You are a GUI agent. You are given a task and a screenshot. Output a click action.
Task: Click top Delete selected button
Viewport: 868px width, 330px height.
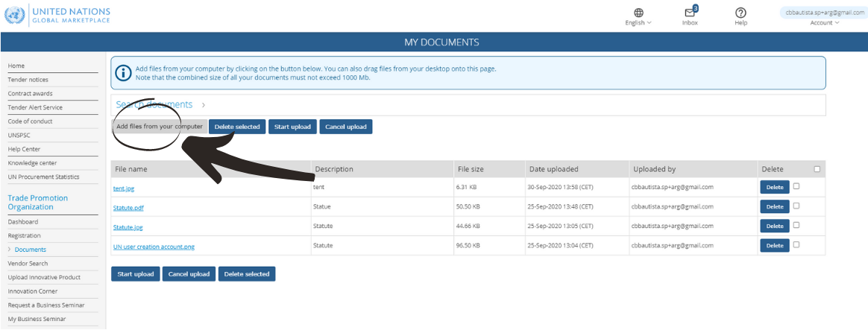click(237, 127)
